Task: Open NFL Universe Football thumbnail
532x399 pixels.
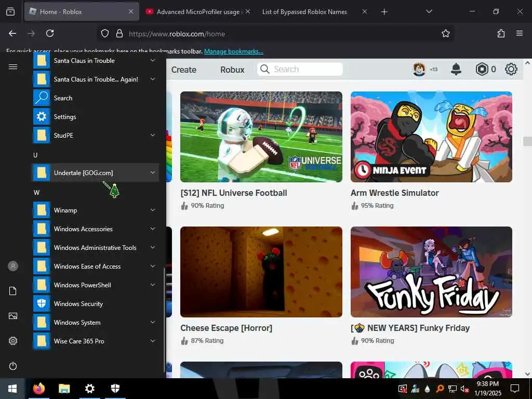Action: (x=261, y=137)
